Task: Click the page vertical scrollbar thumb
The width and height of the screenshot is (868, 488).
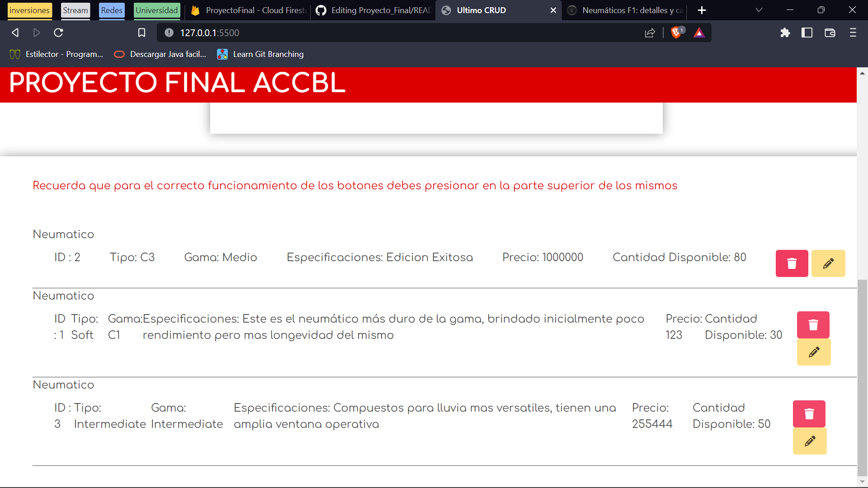Action: point(862,377)
